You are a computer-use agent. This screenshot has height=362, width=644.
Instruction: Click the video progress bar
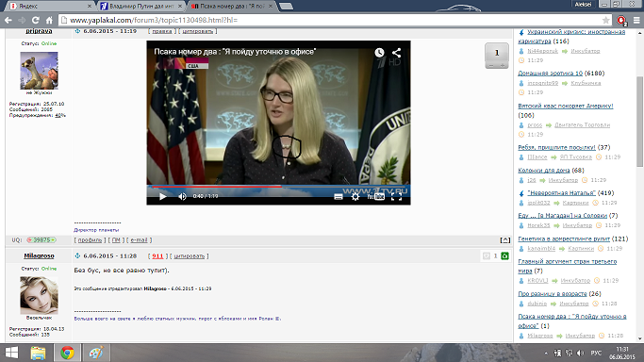(x=278, y=187)
